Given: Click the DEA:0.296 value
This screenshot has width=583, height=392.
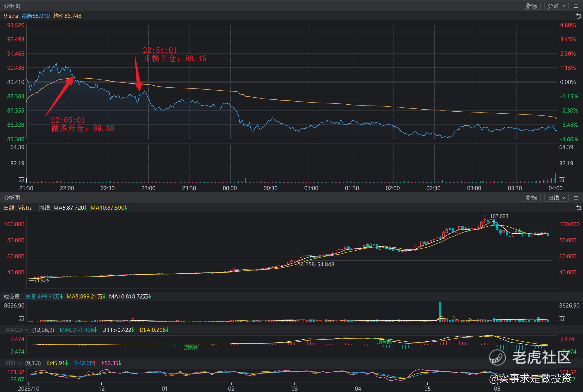Looking at the screenshot, I should (x=154, y=330).
